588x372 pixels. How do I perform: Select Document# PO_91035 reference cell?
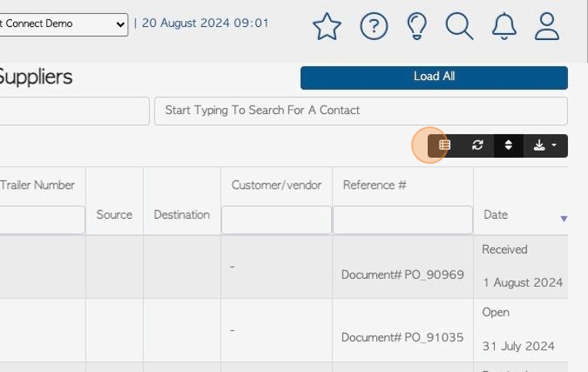tap(403, 337)
